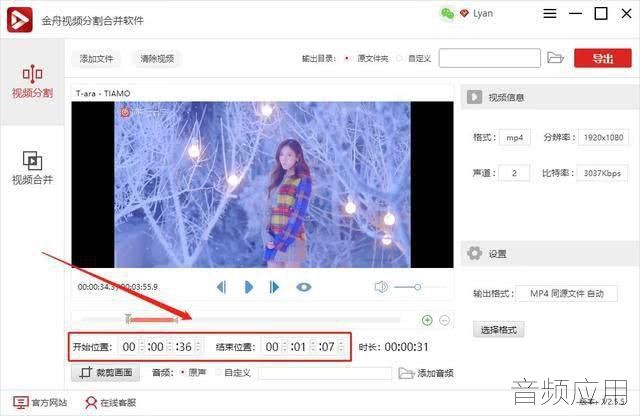Click the Lyan user account
Image resolution: width=640 pixels, height=416 pixels.
483,13
